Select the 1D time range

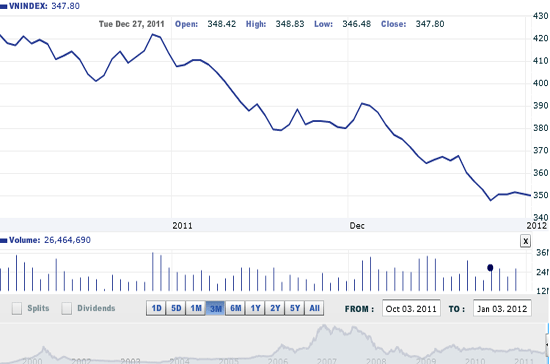click(156, 308)
